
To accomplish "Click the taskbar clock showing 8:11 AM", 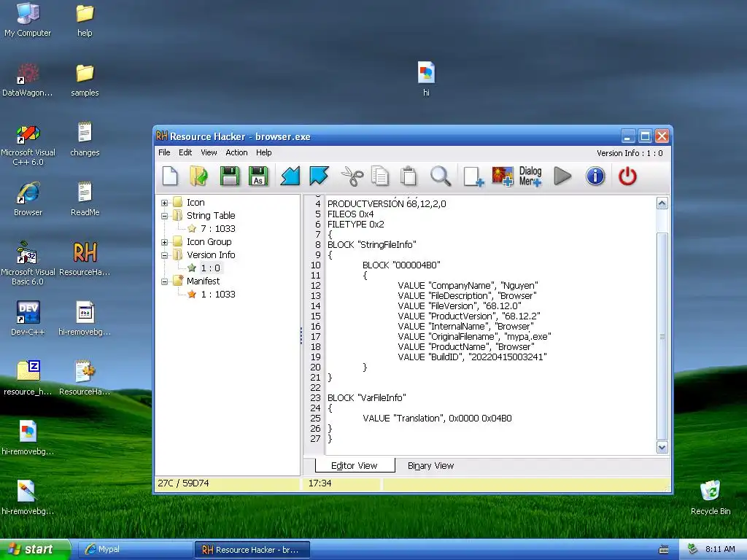I will click(720, 550).
